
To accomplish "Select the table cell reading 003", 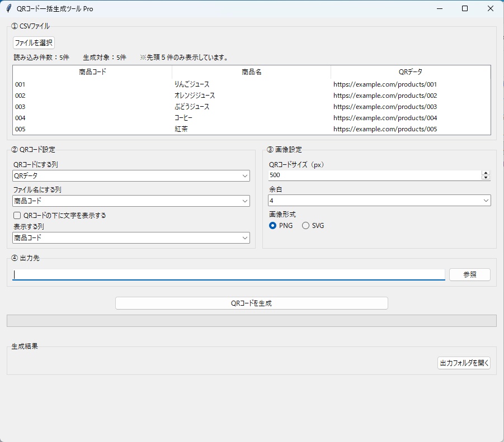I will (20, 107).
